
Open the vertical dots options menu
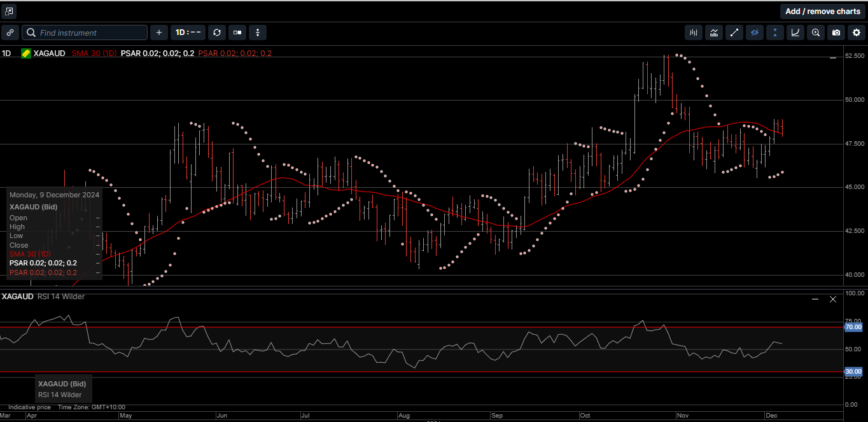(x=257, y=32)
